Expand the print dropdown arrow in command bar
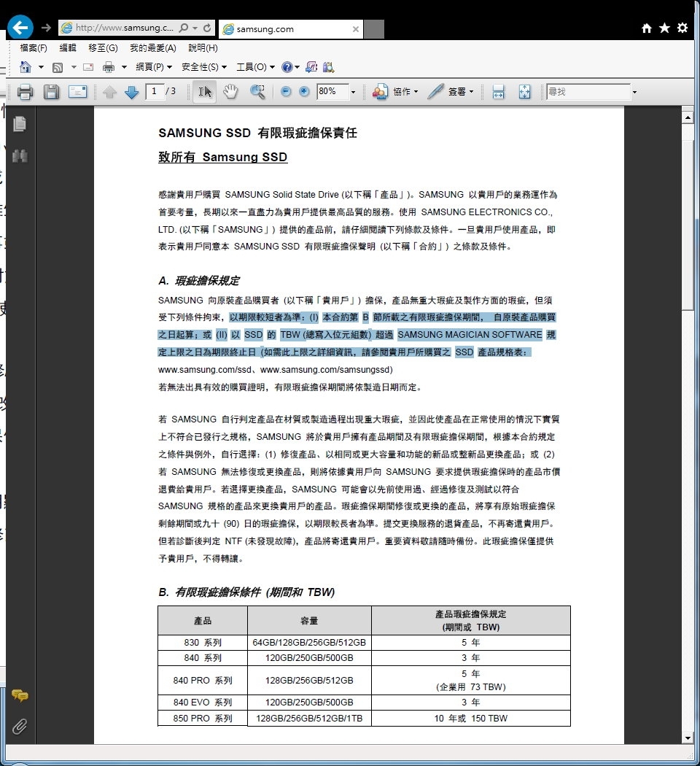700x766 pixels. (x=124, y=67)
